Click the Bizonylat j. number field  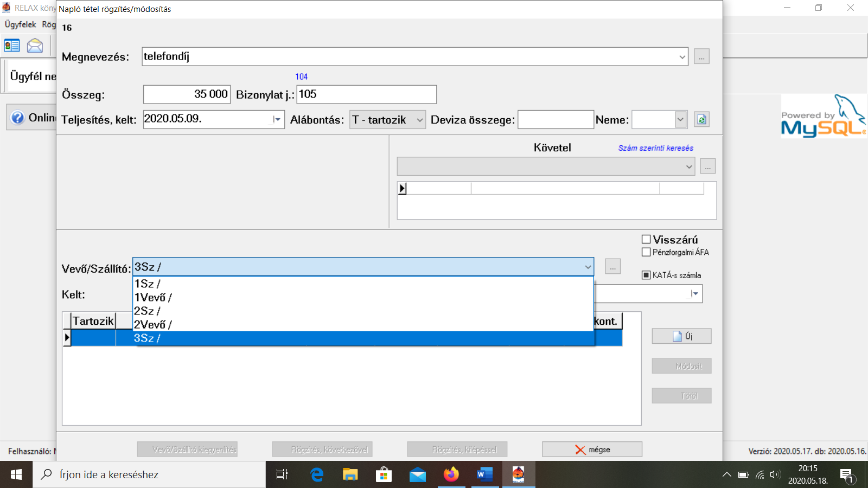point(367,94)
